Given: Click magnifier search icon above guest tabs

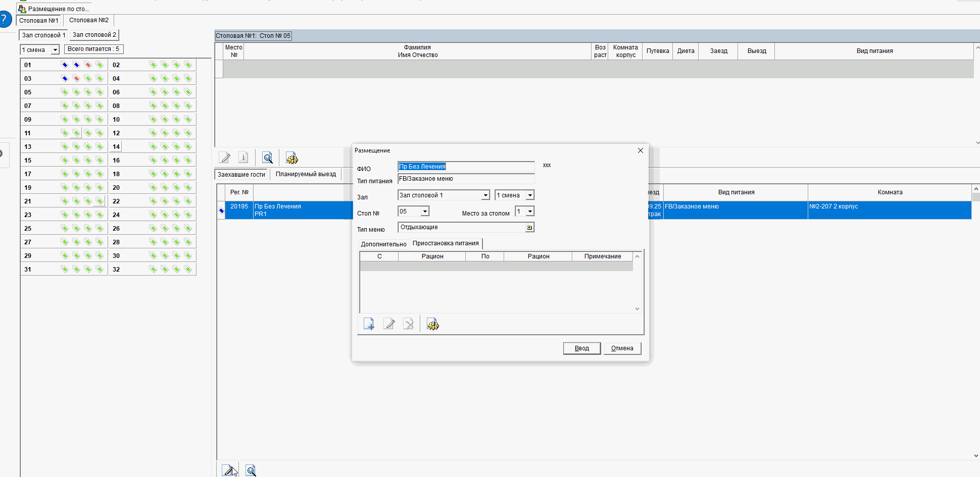Looking at the screenshot, I should (268, 157).
